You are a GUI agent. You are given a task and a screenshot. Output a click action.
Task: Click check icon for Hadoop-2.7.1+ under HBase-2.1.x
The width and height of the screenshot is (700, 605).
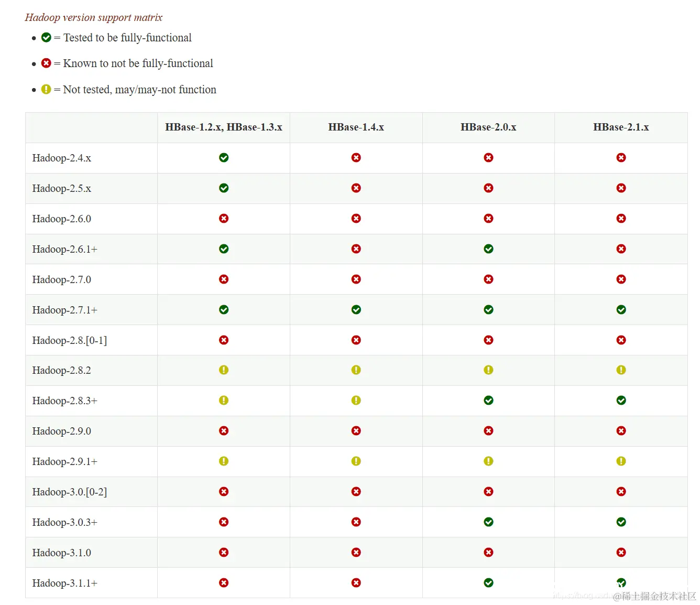(x=621, y=310)
